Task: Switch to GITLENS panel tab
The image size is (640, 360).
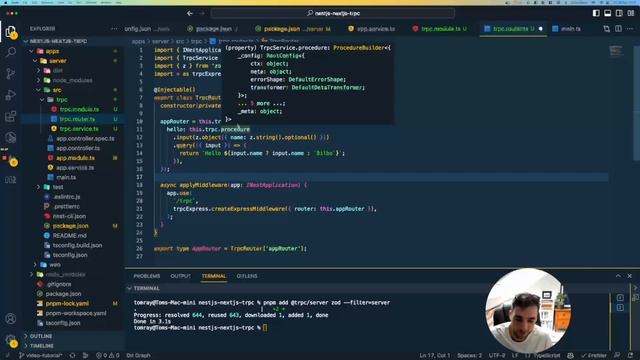Action: tap(247, 276)
